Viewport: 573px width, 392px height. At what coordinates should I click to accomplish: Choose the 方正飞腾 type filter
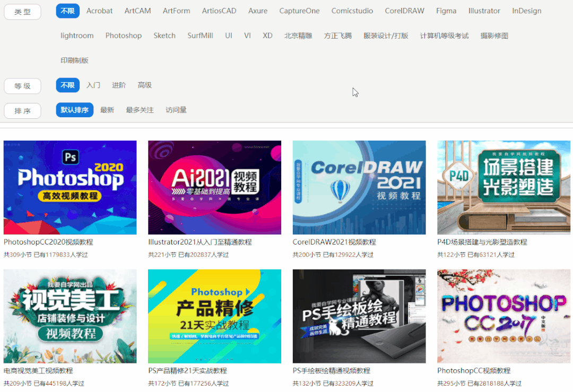point(337,36)
